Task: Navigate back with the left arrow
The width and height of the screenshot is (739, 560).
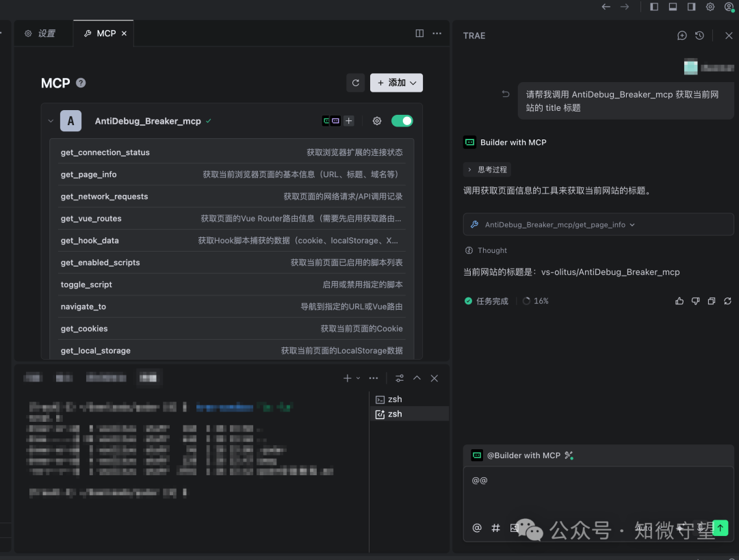Action: (x=606, y=7)
